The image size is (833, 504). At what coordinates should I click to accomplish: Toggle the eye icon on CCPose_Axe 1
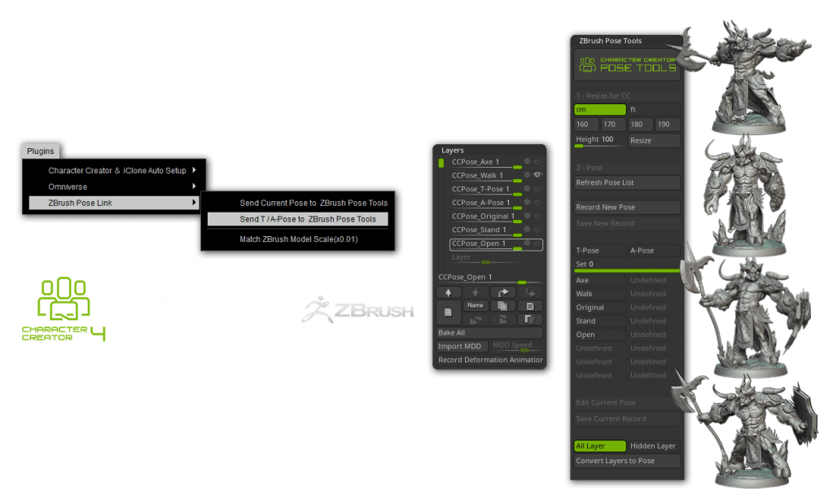(x=537, y=161)
